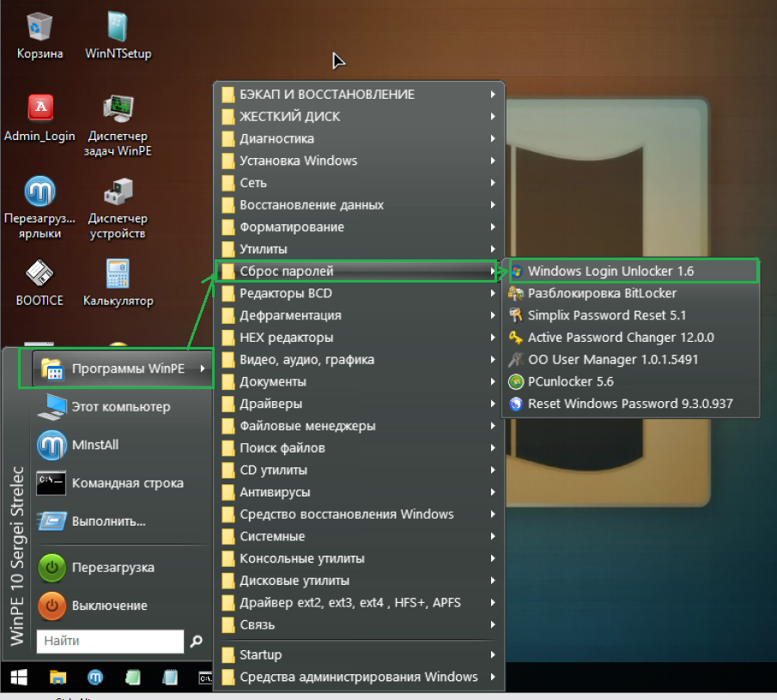Expand the Форматирование submenu
This screenshot has height=700, width=777.
tap(359, 227)
